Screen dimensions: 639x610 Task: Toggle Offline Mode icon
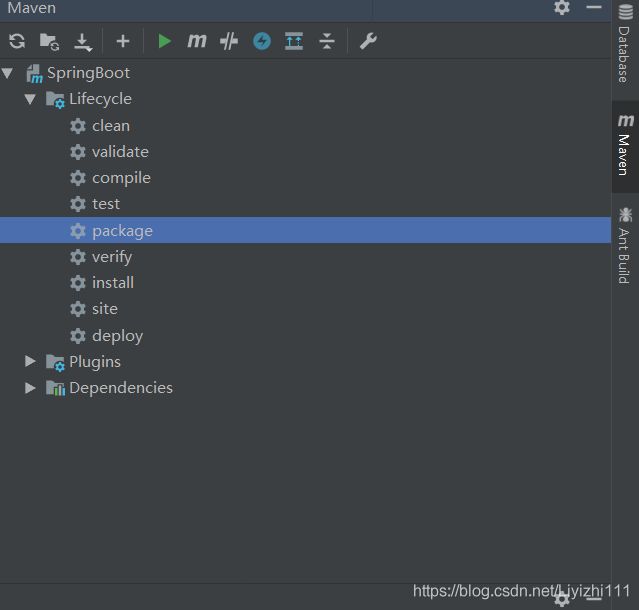[229, 41]
